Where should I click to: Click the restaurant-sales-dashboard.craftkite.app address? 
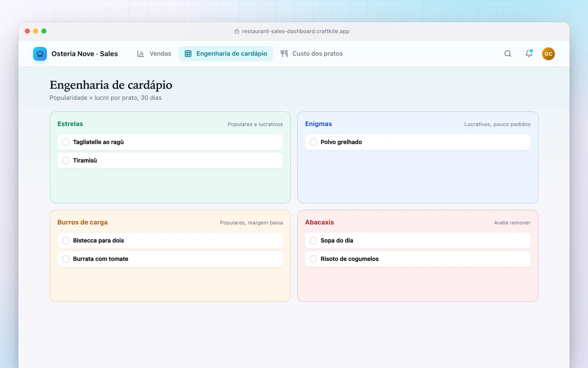[296, 31]
